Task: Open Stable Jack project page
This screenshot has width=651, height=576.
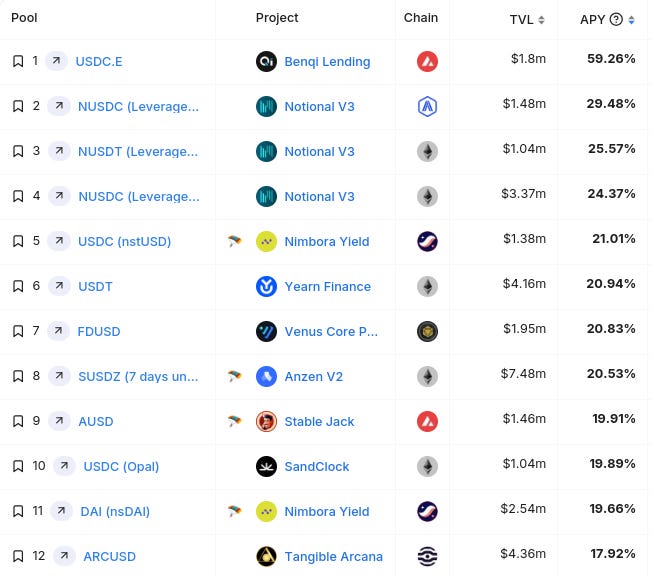Action: coord(319,422)
